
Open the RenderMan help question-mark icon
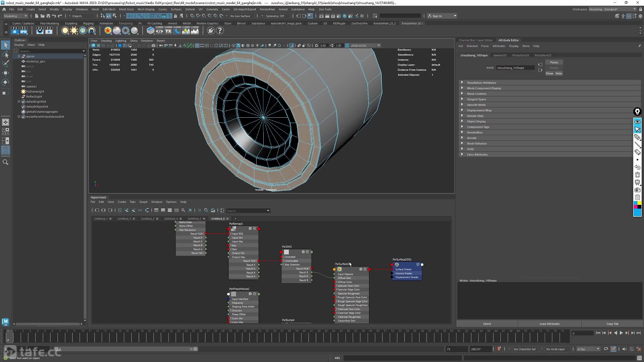(x=220, y=31)
